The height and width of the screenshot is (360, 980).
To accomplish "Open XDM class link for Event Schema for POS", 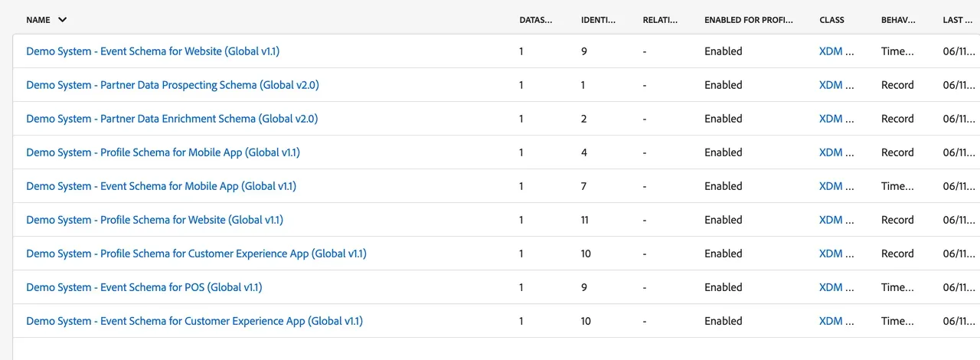I will [836, 287].
